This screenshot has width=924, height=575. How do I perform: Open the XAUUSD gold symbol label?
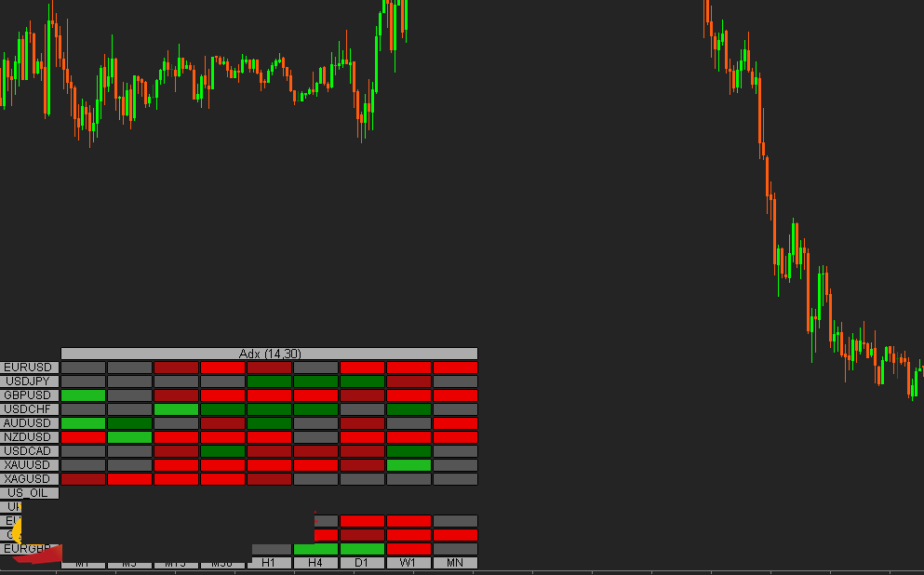click(x=30, y=465)
